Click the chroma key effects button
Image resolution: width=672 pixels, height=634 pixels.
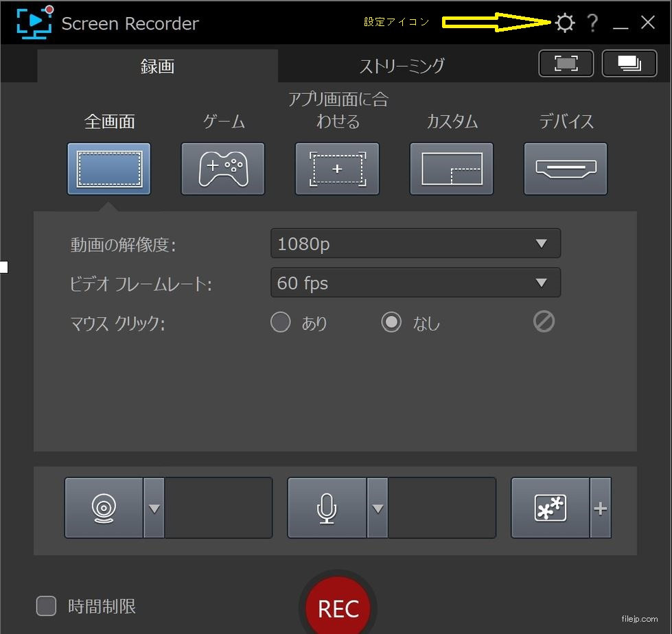551,508
